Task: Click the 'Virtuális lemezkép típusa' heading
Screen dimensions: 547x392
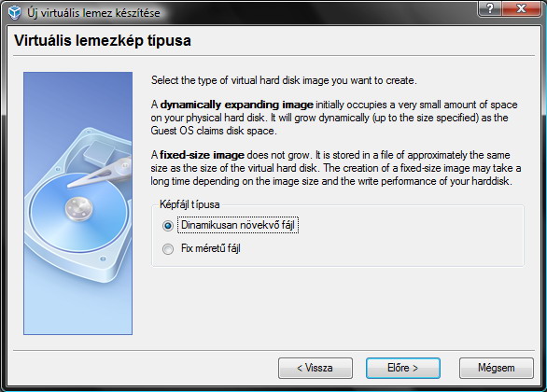Action: [103, 40]
